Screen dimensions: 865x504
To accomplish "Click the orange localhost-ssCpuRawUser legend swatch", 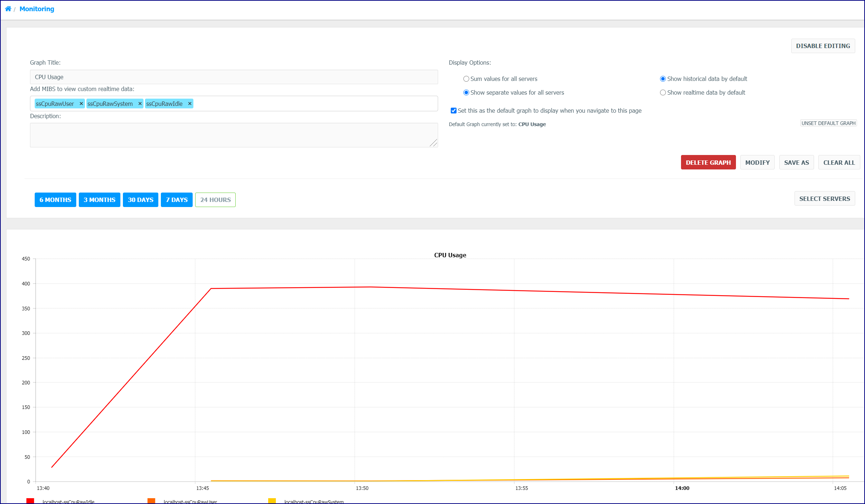I will pyautogui.click(x=151, y=501).
